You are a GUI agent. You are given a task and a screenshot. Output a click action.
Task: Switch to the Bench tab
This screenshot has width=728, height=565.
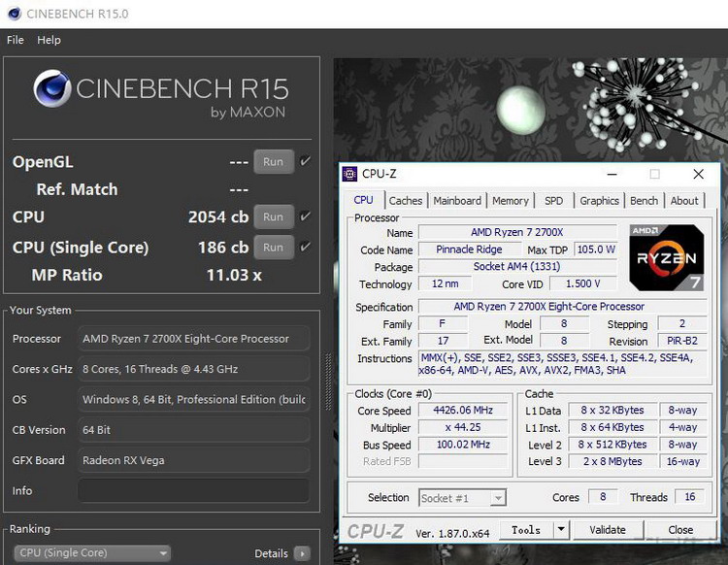[644, 201]
